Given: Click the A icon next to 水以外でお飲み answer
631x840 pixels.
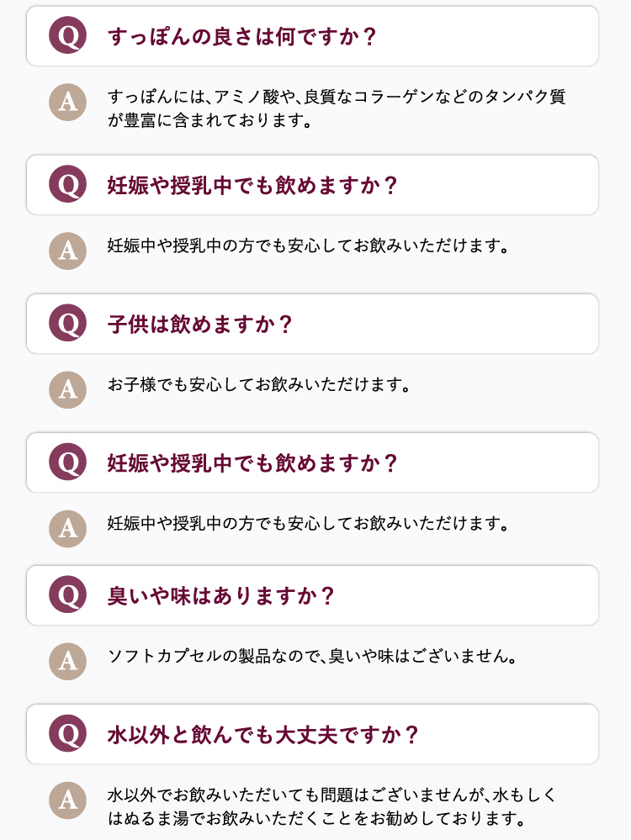Looking at the screenshot, I should coord(67,800).
